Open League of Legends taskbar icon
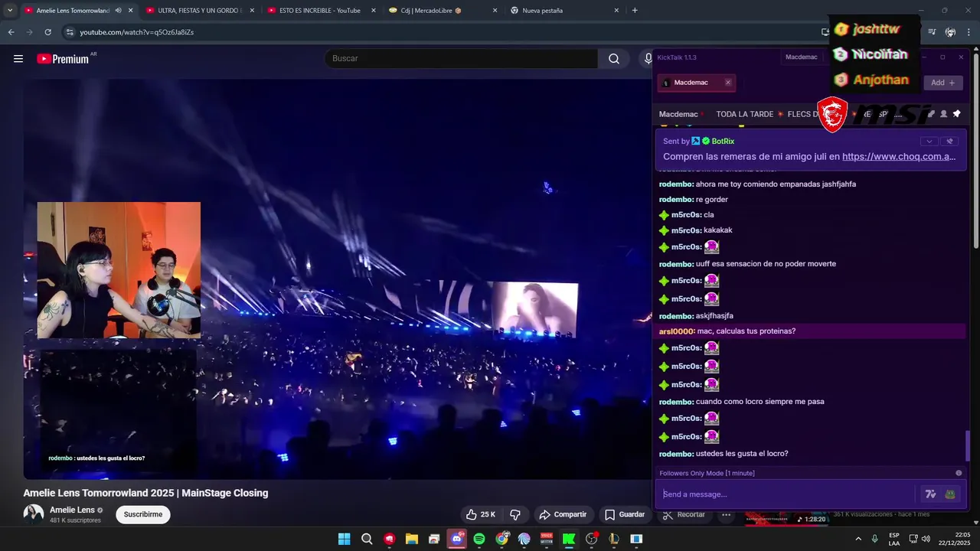Screen dimensions: 980x551 click(614, 539)
